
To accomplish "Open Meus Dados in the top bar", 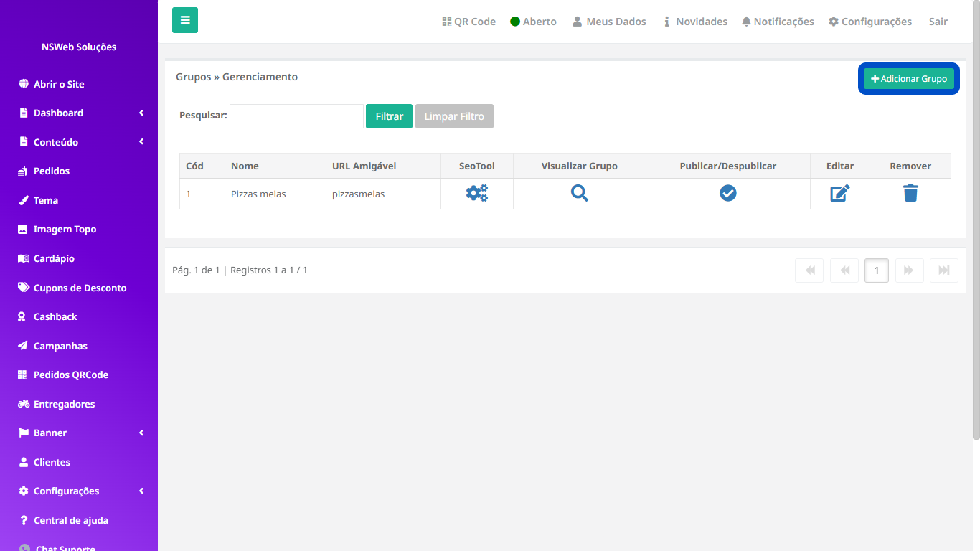I will pyautogui.click(x=609, y=22).
